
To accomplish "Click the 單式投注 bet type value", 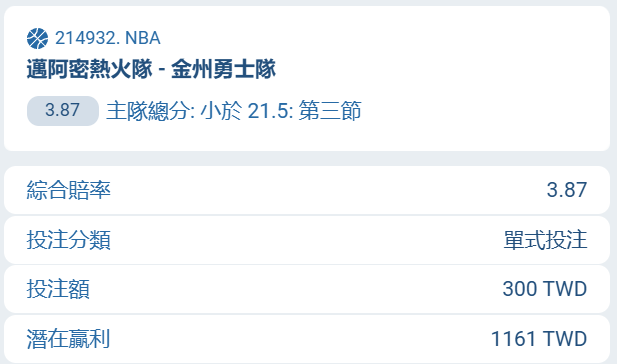I will (545, 240).
